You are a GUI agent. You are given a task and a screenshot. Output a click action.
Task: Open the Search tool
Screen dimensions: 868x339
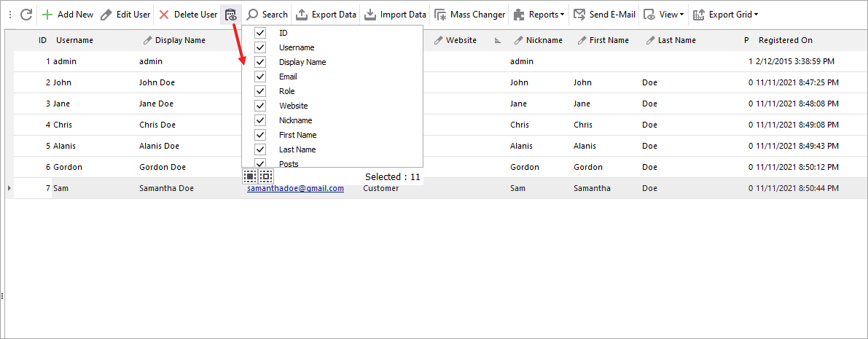click(x=267, y=15)
